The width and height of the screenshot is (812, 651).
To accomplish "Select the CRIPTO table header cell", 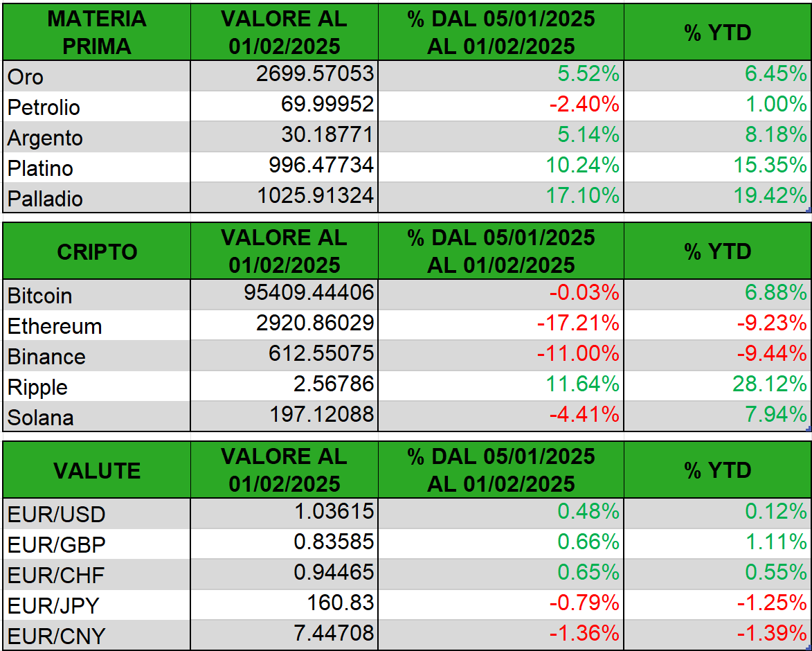I will [x=97, y=251].
